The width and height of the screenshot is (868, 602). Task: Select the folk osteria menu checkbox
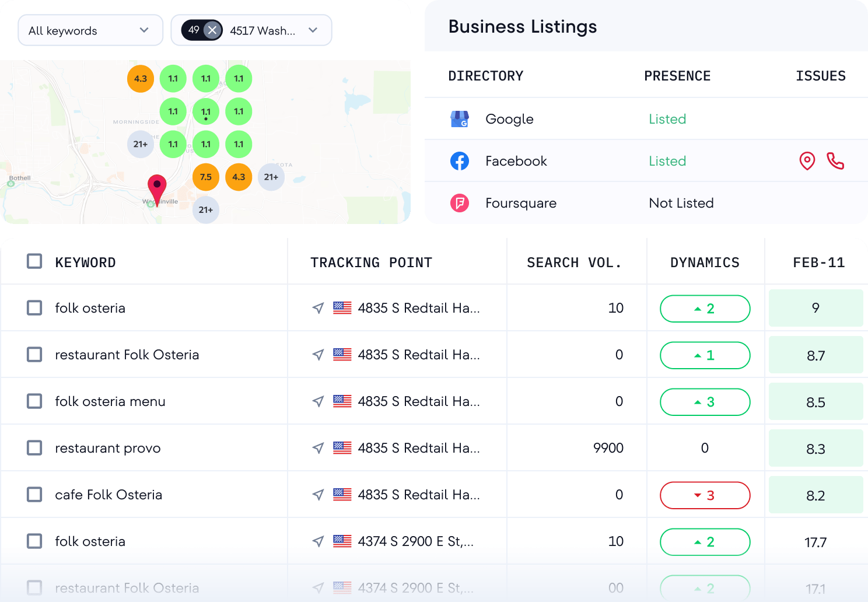34,401
